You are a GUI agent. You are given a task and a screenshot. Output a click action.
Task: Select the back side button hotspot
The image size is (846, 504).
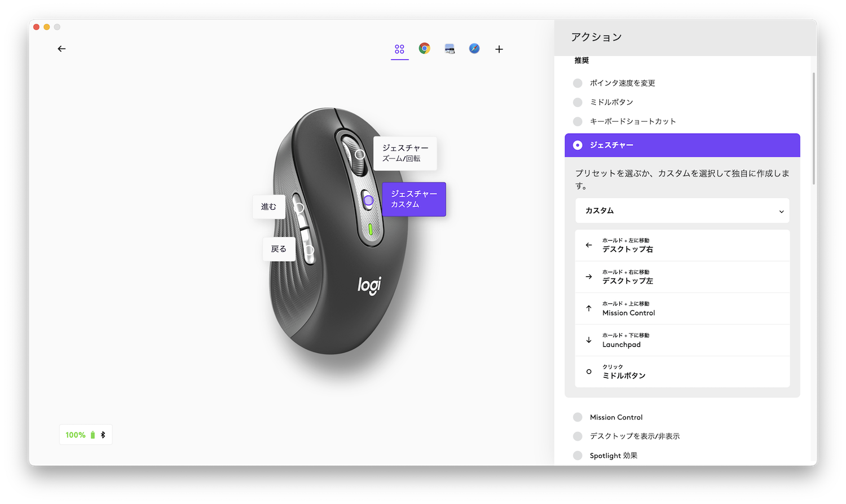(309, 249)
